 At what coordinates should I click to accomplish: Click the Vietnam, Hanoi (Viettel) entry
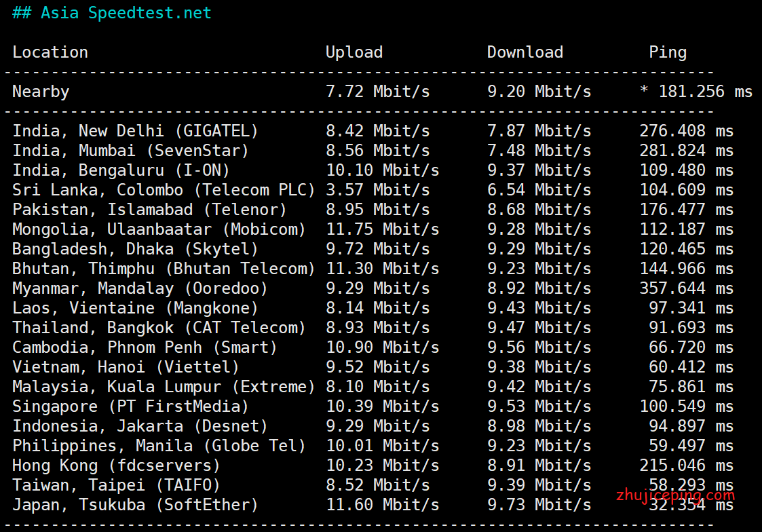(x=126, y=367)
